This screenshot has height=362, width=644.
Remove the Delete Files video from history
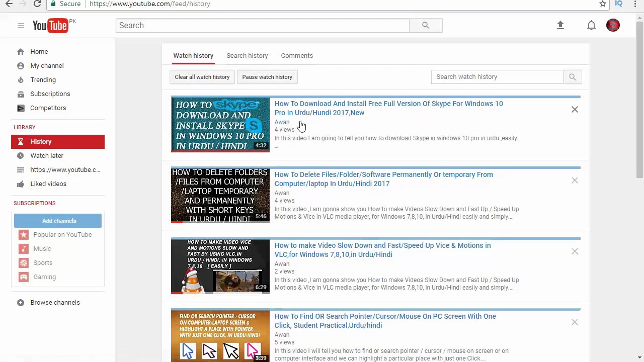(x=575, y=180)
